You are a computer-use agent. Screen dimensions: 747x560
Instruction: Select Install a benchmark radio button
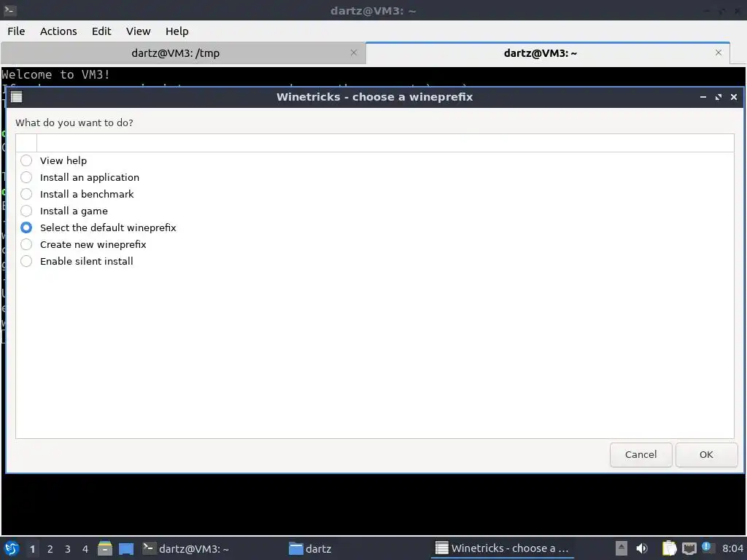26,194
